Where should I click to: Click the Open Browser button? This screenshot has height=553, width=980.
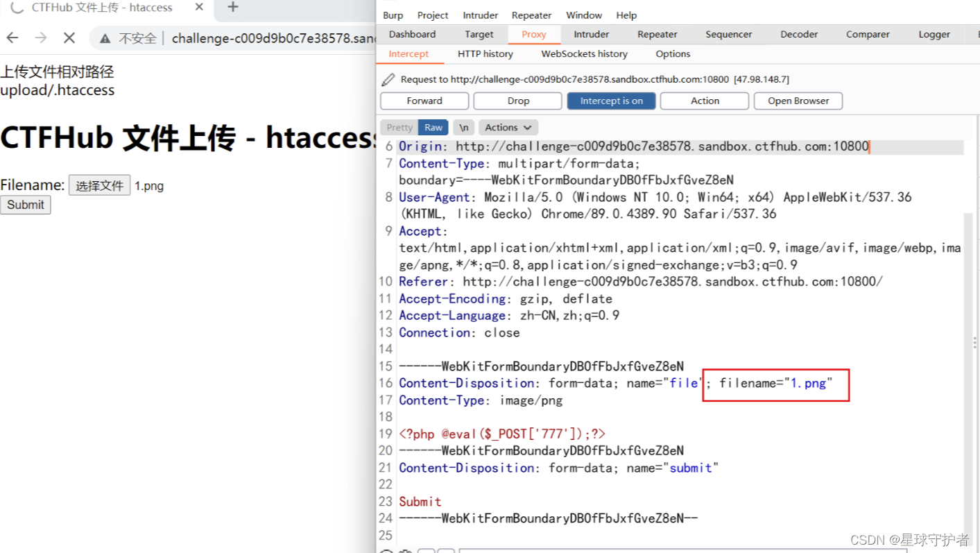[x=798, y=101]
